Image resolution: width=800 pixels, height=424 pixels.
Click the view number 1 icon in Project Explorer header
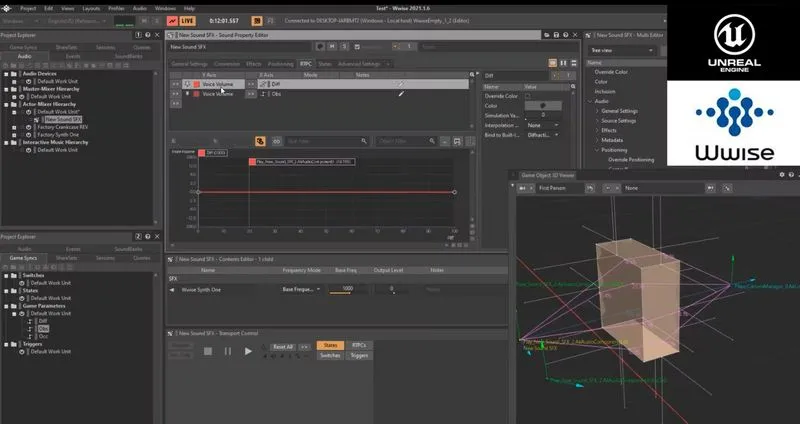(x=138, y=35)
